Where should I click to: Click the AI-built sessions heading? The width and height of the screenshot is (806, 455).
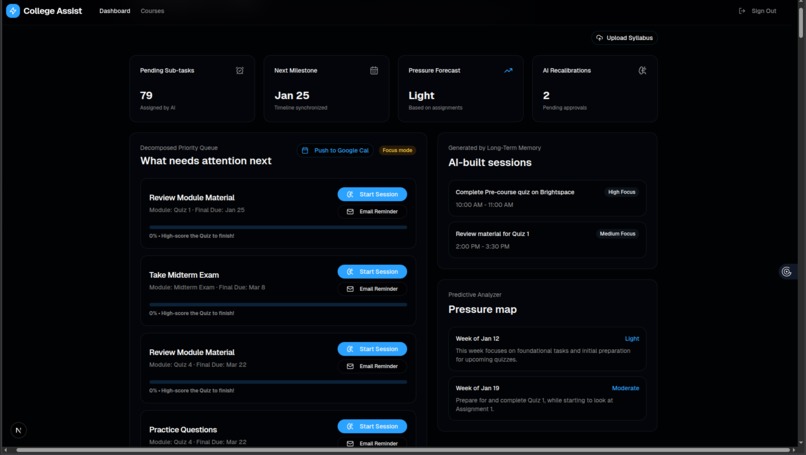tap(490, 162)
